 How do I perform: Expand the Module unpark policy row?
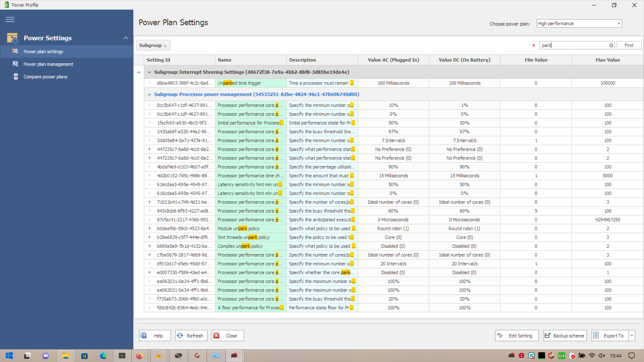click(150, 228)
